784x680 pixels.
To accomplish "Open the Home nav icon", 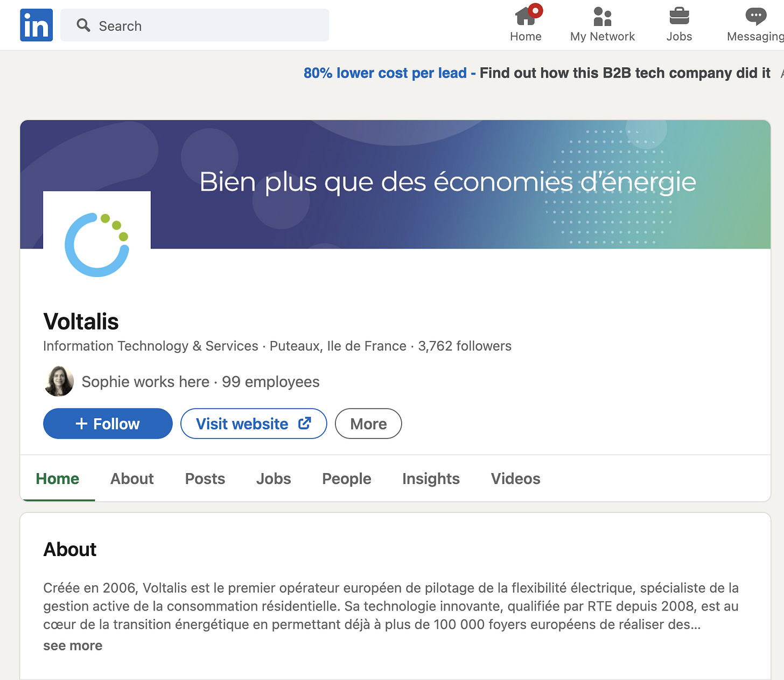I will (x=526, y=16).
